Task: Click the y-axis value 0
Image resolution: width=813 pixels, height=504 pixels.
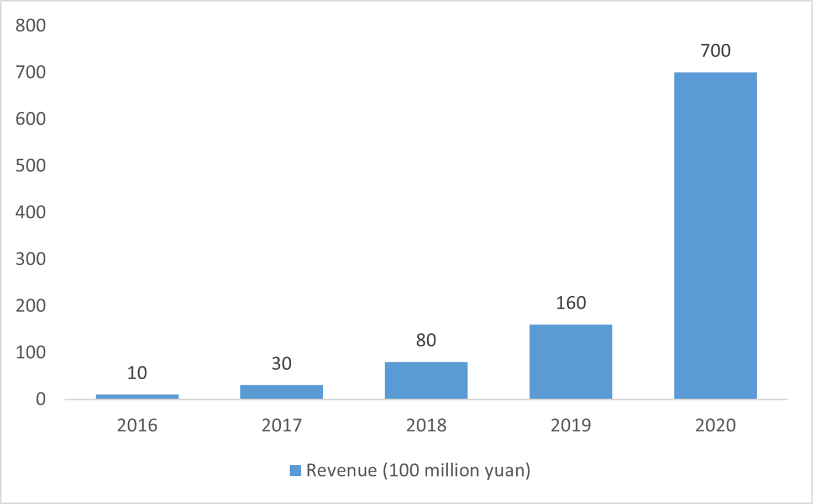Action: click(x=41, y=399)
